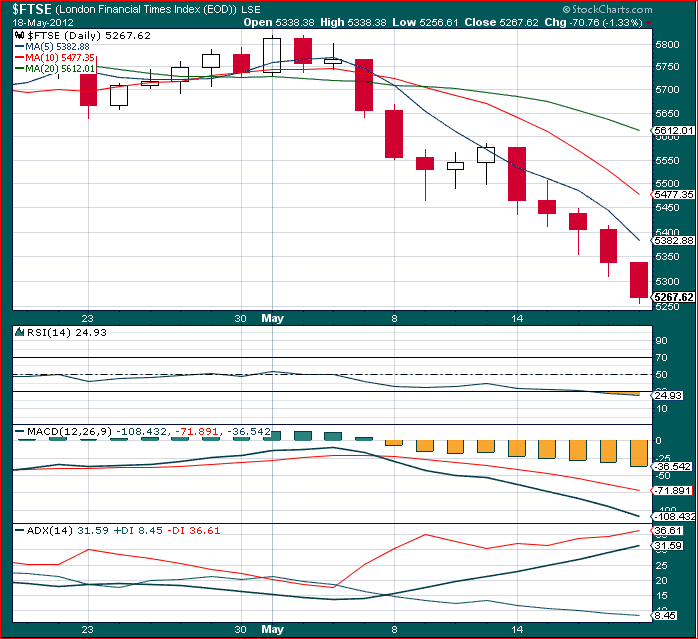
Task: Click the 70 level on RSI axis
Action: tap(661, 358)
